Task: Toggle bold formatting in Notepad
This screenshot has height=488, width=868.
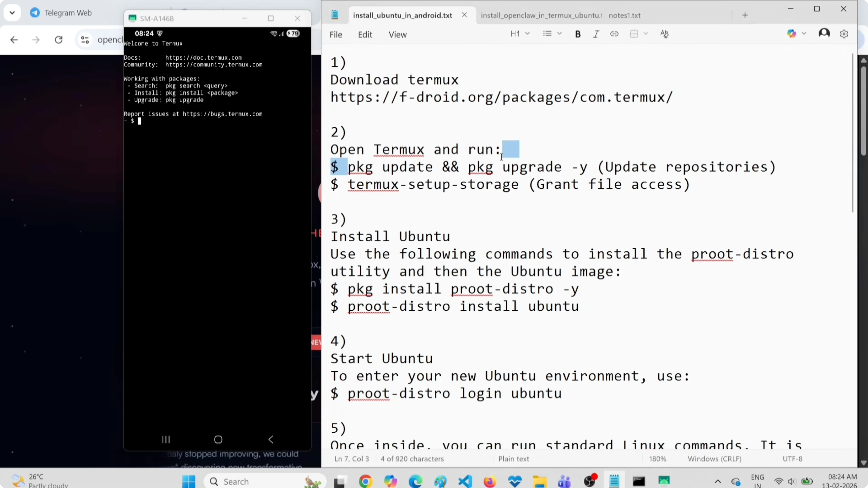Action: coord(578,34)
